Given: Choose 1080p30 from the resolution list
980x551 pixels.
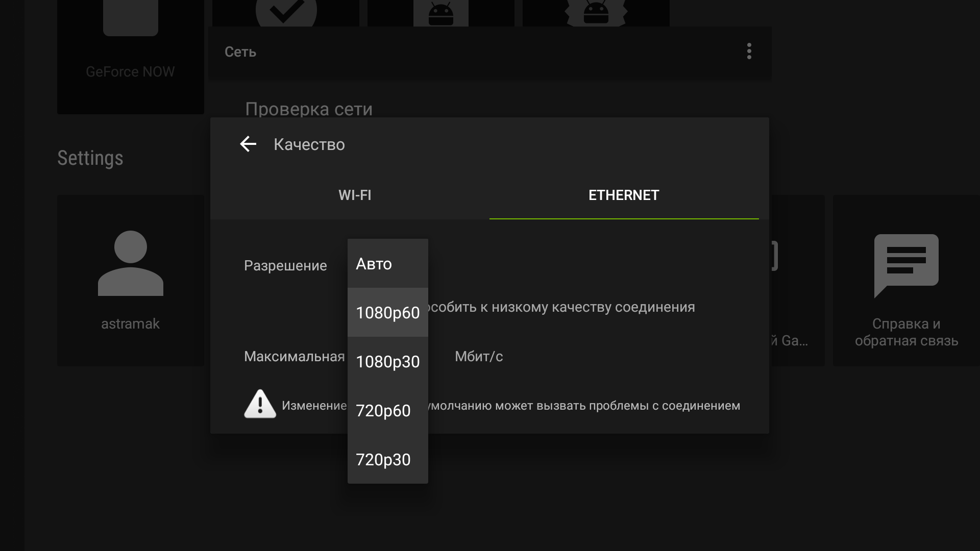Looking at the screenshot, I should pos(388,361).
